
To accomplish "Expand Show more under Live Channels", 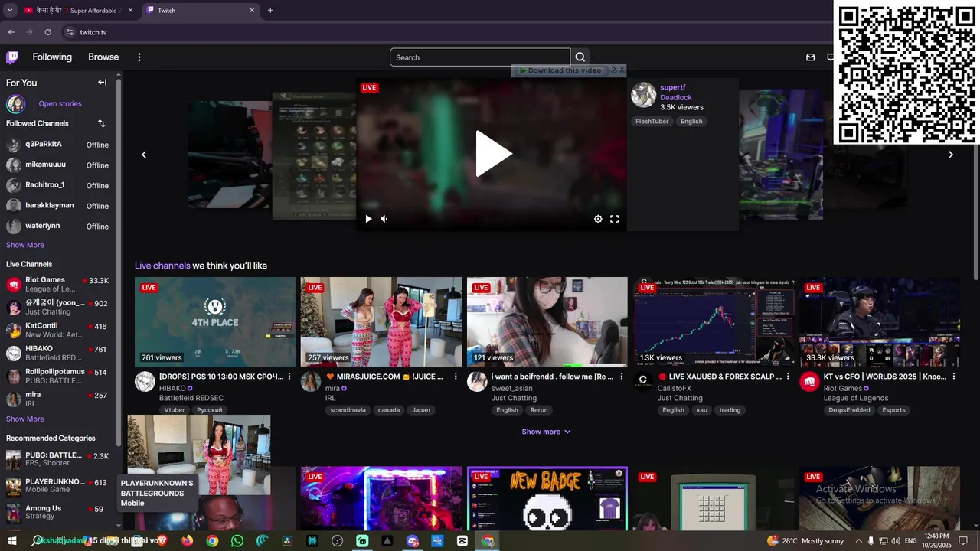I will tap(25, 419).
